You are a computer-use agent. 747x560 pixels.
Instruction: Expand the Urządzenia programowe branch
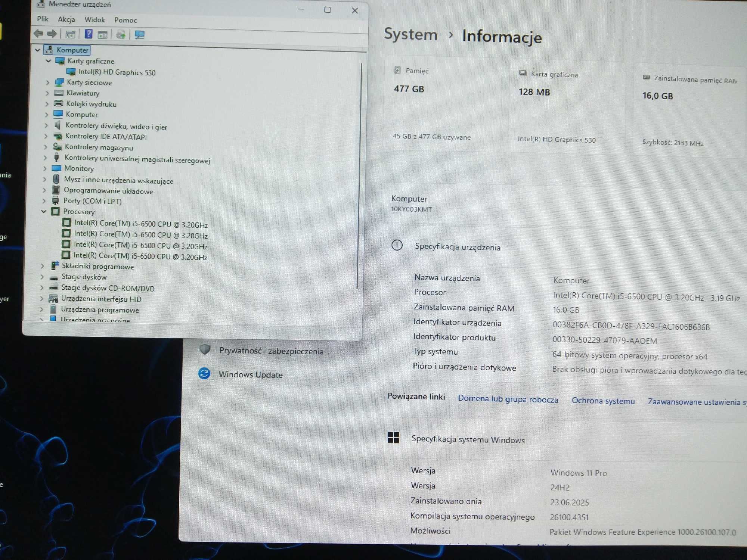point(41,309)
